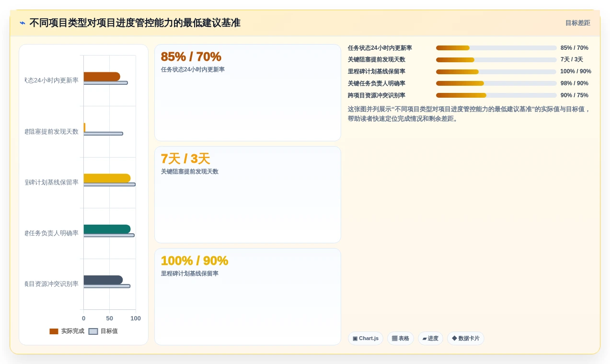The width and height of the screenshot is (610, 364).
Task: Click the 里程碑计划基线保留率 card caption
Action: click(x=189, y=273)
